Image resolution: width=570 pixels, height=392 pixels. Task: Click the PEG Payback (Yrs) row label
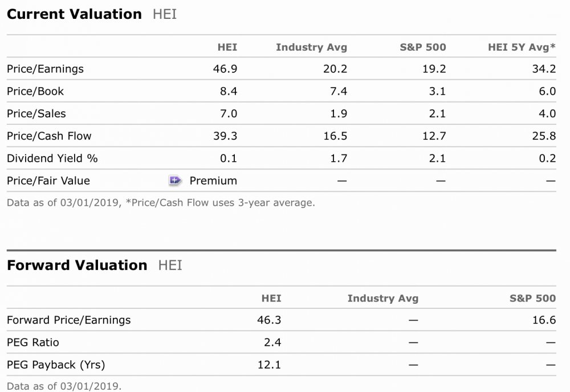tap(56, 365)
